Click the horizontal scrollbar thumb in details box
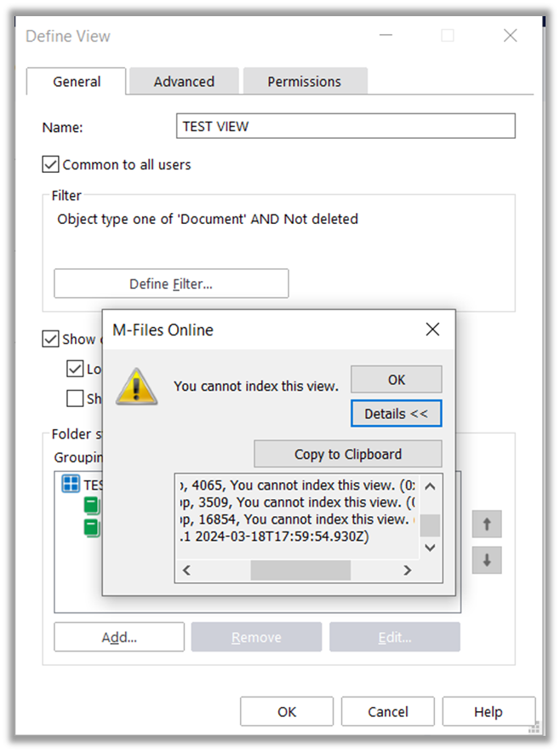The width and height of the screenshot is (560, 752). (x=300, y=571)
